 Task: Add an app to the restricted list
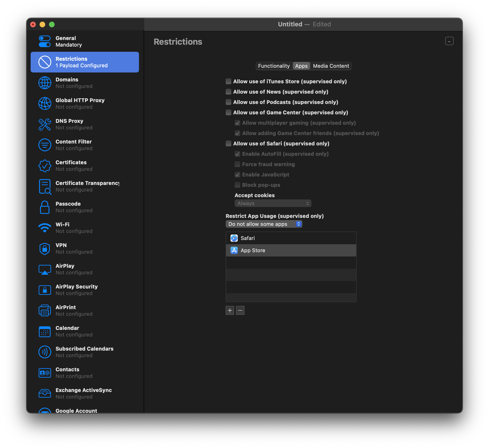coord(230,310)
